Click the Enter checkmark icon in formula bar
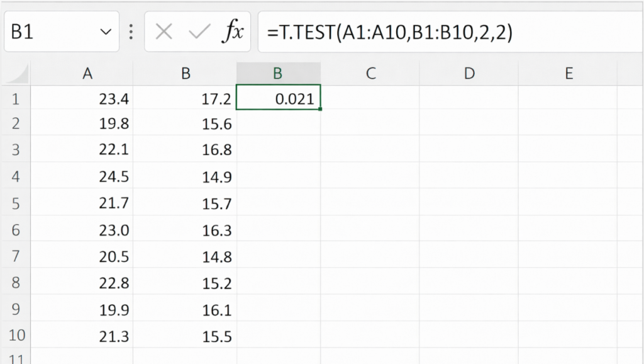 [x=199, y=32]
